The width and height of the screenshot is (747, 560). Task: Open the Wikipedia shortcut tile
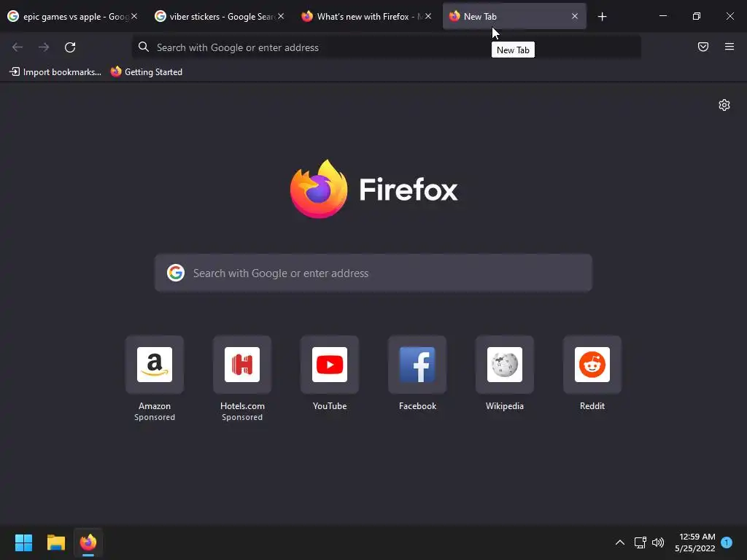(x=505, y=365)
